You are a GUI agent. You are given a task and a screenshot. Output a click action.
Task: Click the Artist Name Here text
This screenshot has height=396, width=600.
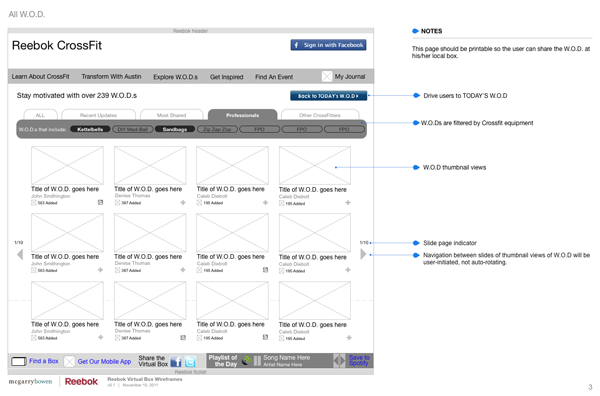282,365
